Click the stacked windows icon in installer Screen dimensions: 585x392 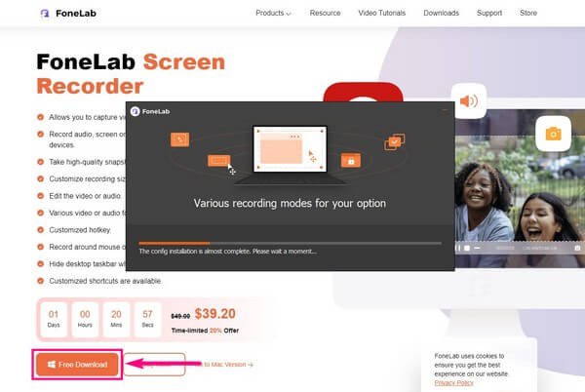(x=394, y=141)
